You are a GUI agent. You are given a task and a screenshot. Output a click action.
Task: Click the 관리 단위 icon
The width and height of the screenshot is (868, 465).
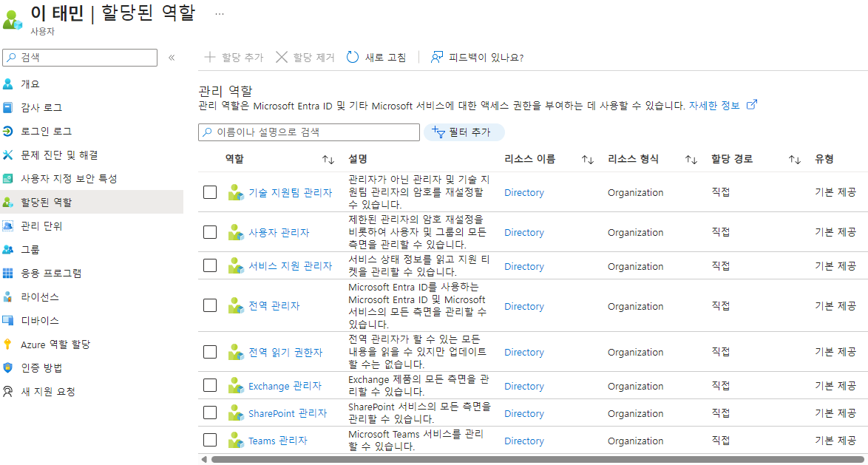pyautogui.click(x=7, y=226)
